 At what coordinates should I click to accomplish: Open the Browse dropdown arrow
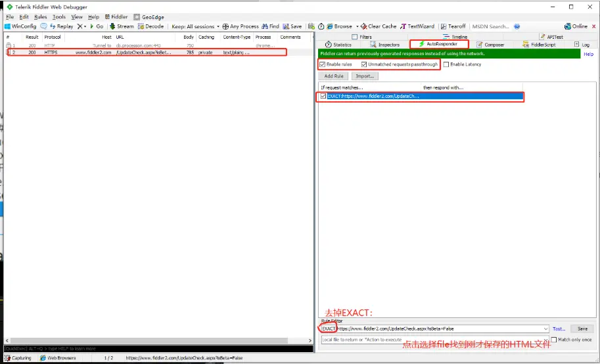tap(357, 26)
